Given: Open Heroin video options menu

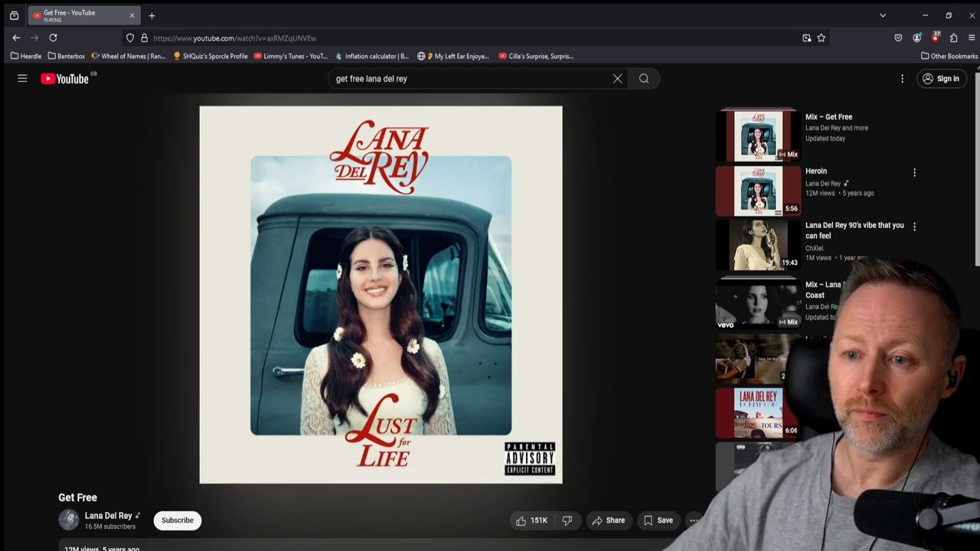Looking at the screenshot, I should coord(914,173).
